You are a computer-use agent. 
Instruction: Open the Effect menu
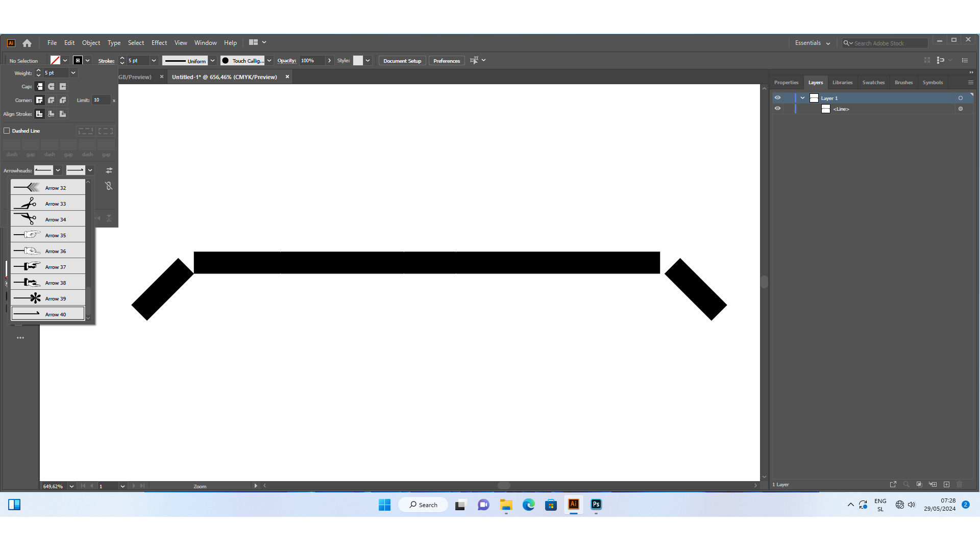(159, 42)
